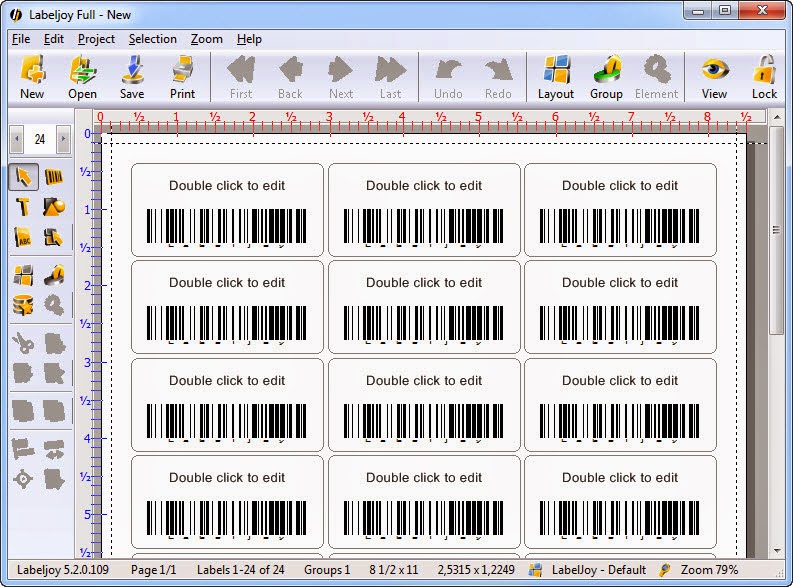Click '2,5315 x 1,2249' dimensions text
793x587 pixels.
[x=476, y=570]
